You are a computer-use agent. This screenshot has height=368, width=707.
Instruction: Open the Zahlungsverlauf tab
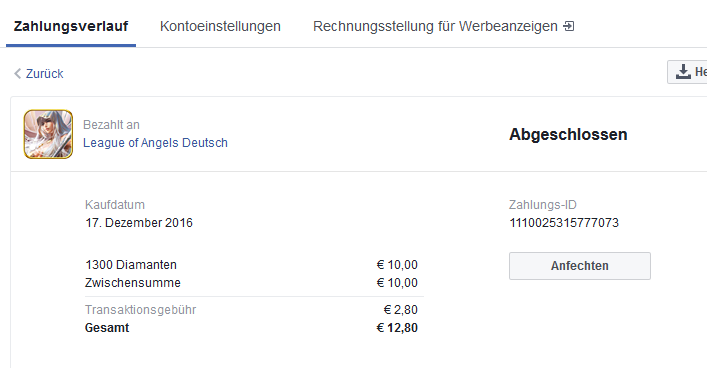(x=71, y=26)
